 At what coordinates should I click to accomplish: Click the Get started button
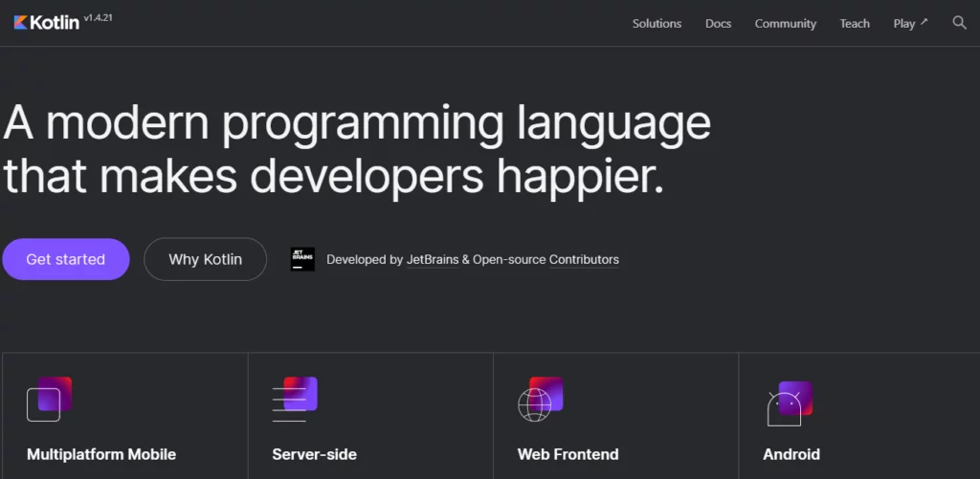click(66, 259)
